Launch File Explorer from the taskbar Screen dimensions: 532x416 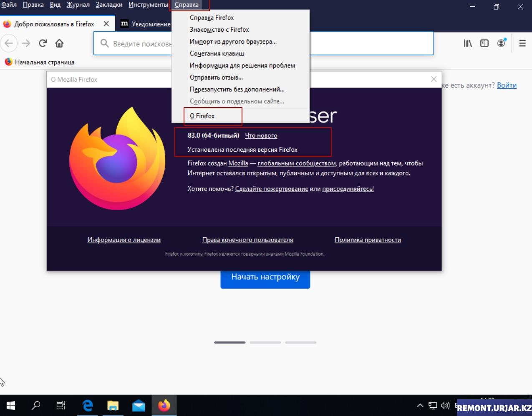pyautogui.click(x=113, y=405)
